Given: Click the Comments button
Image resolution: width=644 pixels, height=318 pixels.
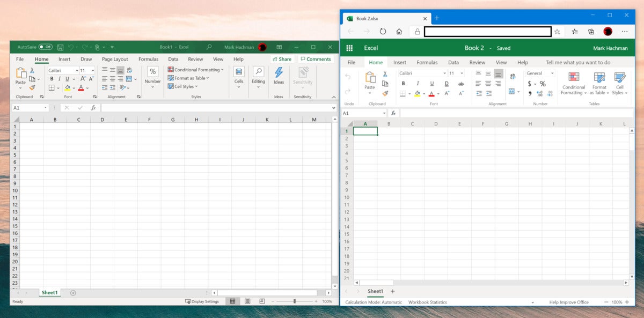Looking at the screenshot, I should tap(316, 60).
